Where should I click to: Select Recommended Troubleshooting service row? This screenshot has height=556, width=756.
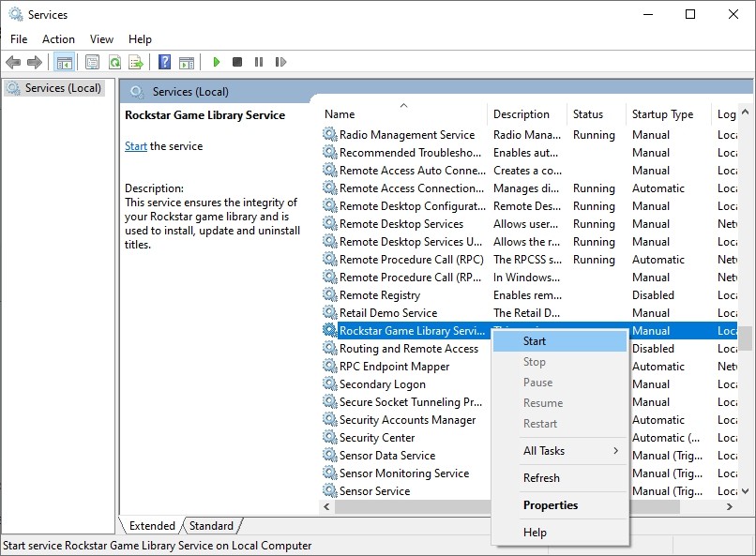pos(529,152)
